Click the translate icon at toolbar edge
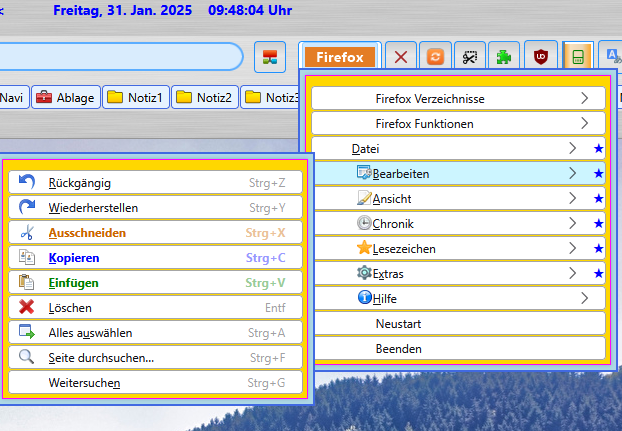The width and height of the screenshot is (622, 431). (610, 56)
